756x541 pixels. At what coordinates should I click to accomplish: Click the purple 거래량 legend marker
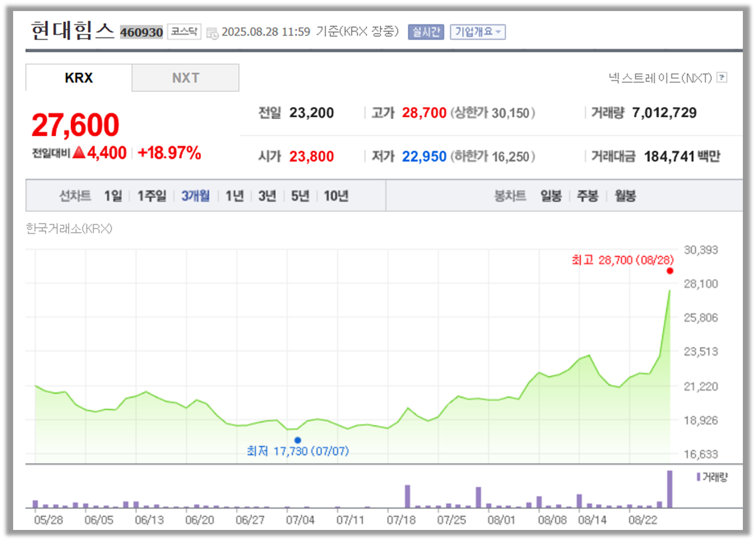coord(698,477)
